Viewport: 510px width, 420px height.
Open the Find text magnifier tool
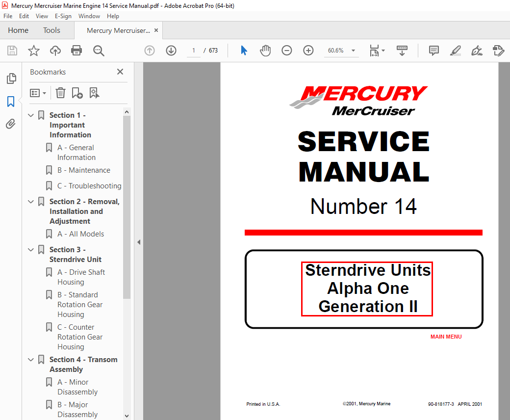click(99, 51)
